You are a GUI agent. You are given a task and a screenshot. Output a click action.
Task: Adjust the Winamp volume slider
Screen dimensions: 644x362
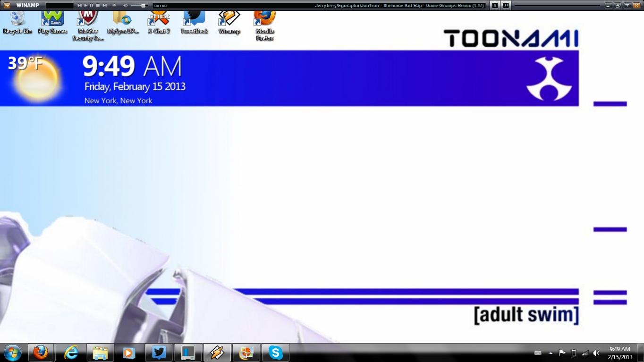point(139,5)
